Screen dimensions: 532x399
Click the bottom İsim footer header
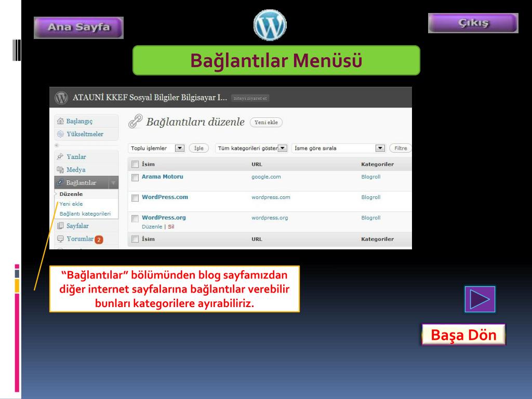click(x=148, y=239)
